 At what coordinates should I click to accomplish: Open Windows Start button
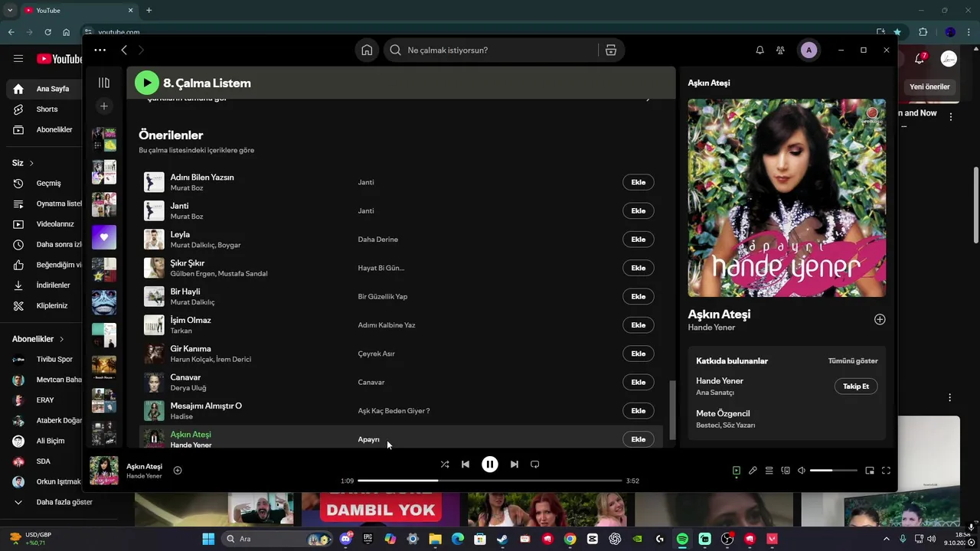coord(208,539)
